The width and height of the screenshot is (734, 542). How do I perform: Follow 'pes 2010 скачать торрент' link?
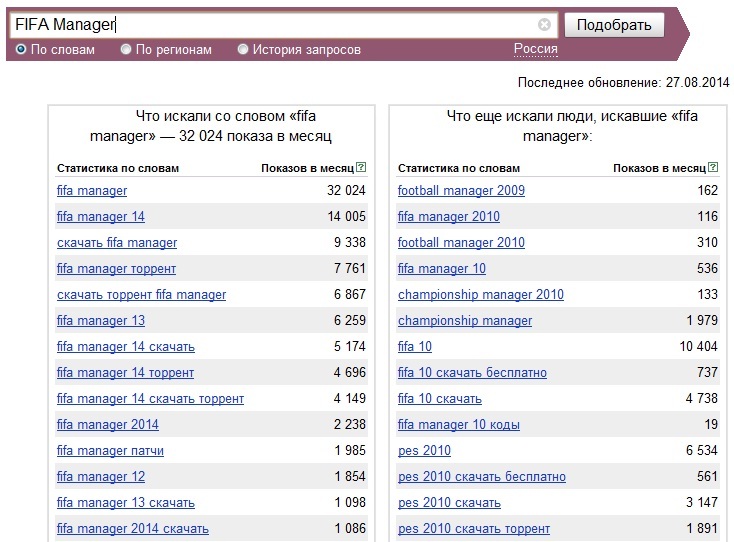tap(474, 528)
